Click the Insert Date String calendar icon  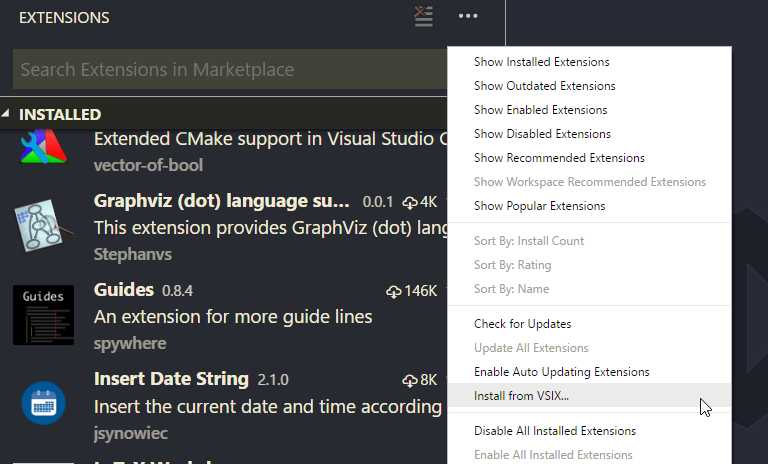pyautogui.click(x=44, y=403)
